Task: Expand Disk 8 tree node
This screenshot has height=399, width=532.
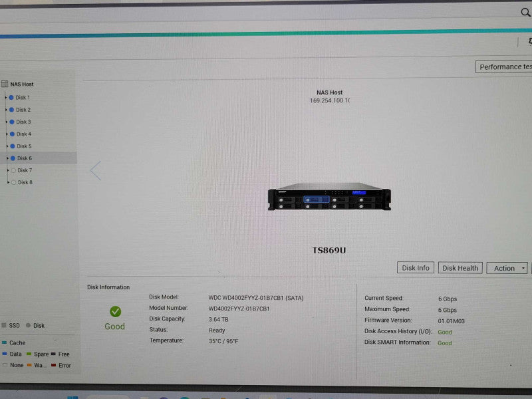Action: pyautogui.click(x=8, y=182)
